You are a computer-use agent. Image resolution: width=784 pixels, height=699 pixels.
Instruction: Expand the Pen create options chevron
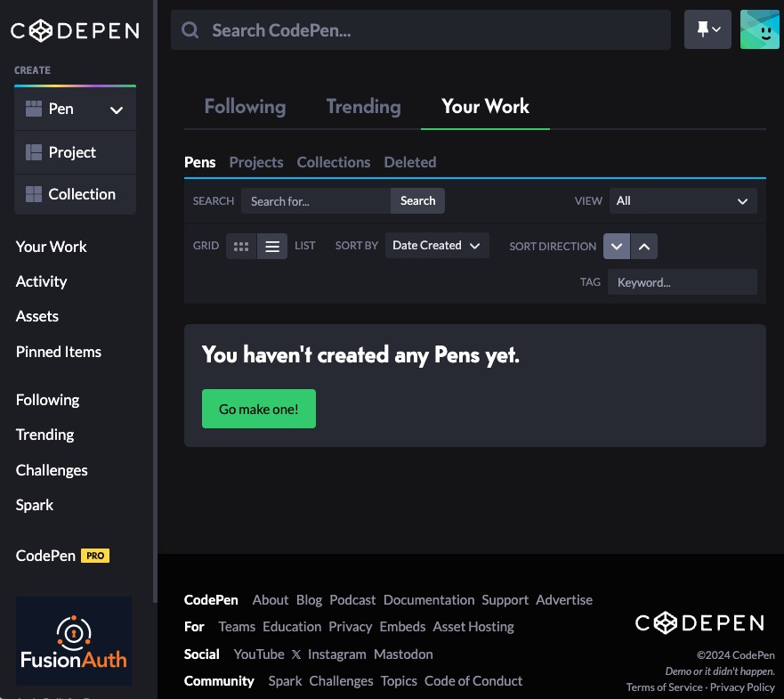(x=116, y=110)
